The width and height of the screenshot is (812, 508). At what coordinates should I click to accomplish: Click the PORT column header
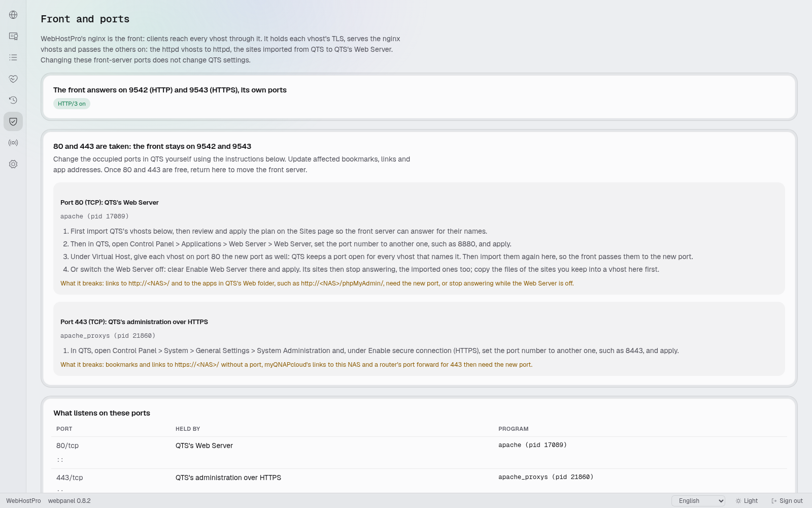pos(64,429)
